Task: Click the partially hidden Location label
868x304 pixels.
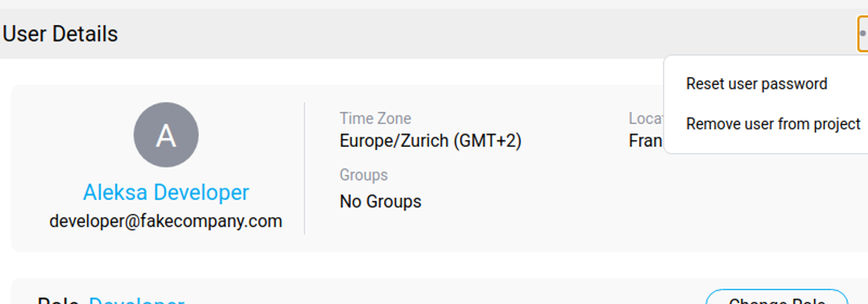Action: pyautogui.click(x=645, y=118)
